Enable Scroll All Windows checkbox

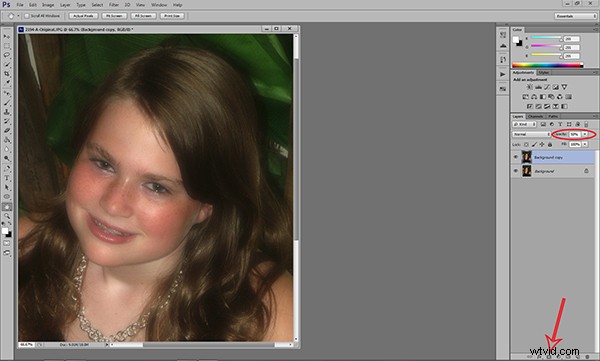[x=27, y=16]
